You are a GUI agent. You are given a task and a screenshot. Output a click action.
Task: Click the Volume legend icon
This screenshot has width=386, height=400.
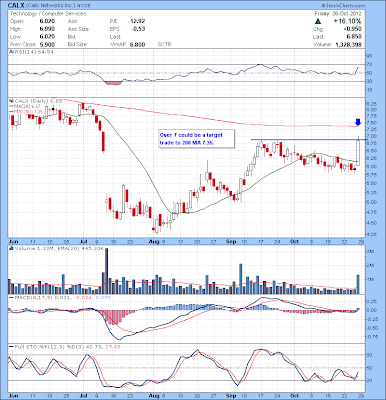pos(11,248)
